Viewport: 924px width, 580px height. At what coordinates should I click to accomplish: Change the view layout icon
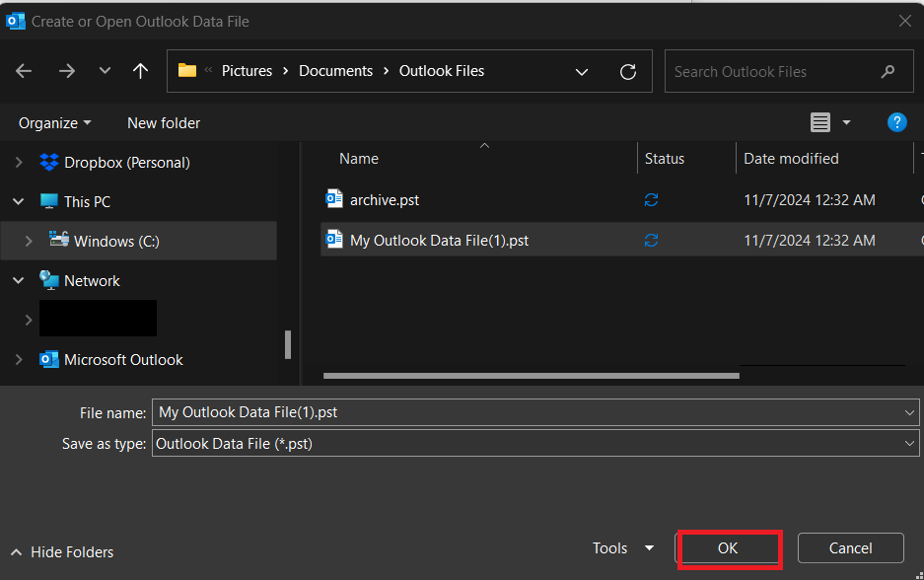pyautogui.click(x=820, y=122)
